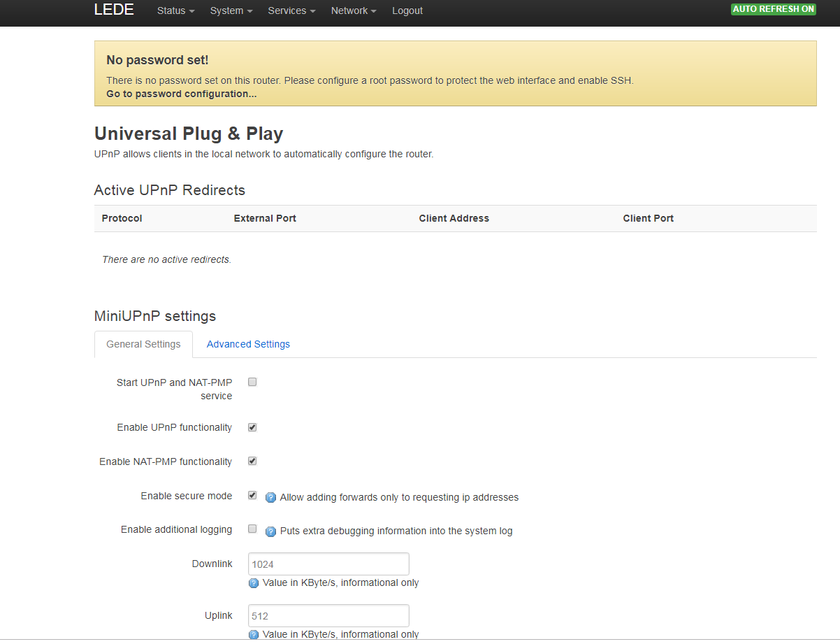
Task: Open the Status menu dropdown
Action: [175, 10]
